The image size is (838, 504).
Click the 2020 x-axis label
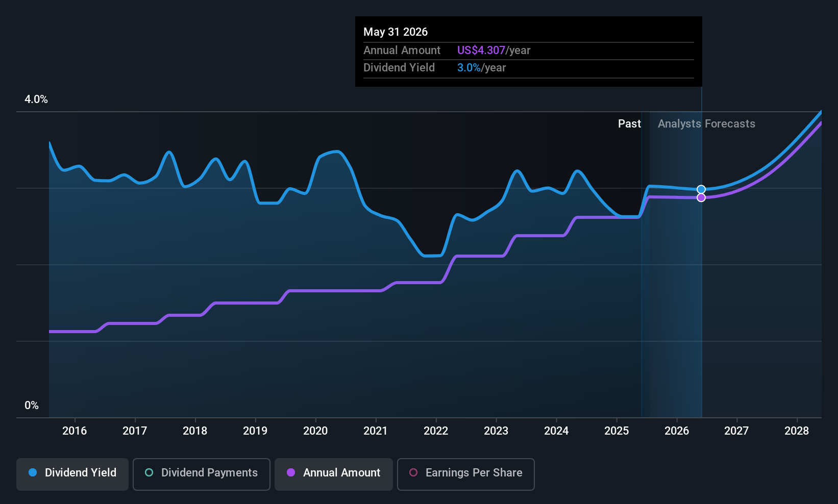(315, 431)
